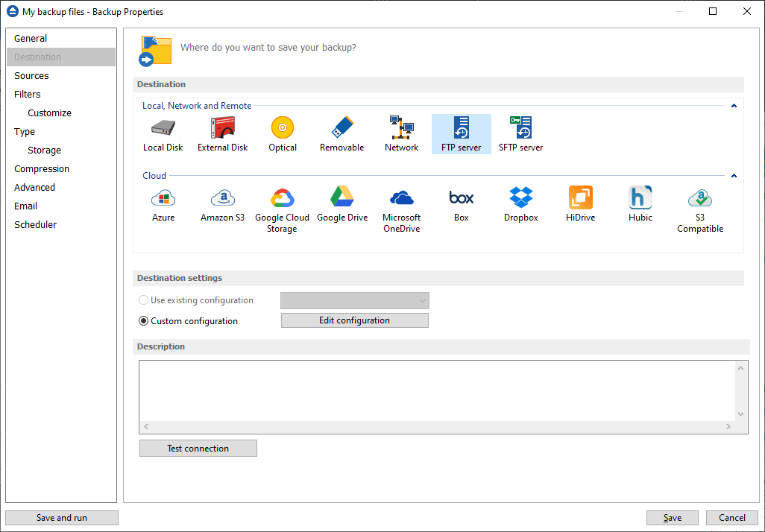Click Save and run button

pyautogui.click(x=61, y=518)
